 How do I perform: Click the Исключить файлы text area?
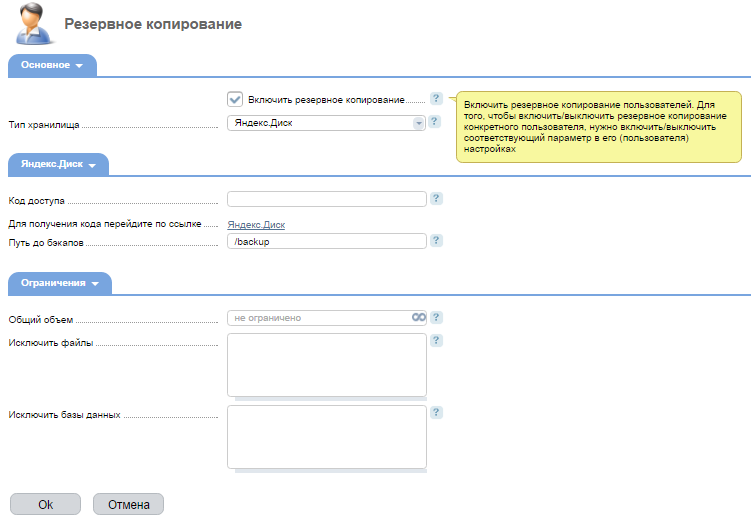click(x=327, y=365)
